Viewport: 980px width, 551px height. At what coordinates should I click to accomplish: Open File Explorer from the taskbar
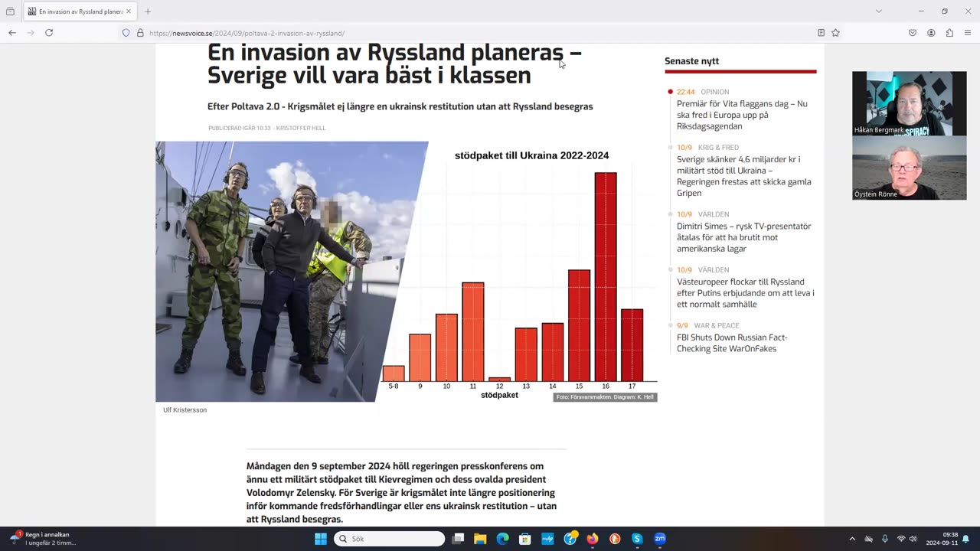point(480,539)
